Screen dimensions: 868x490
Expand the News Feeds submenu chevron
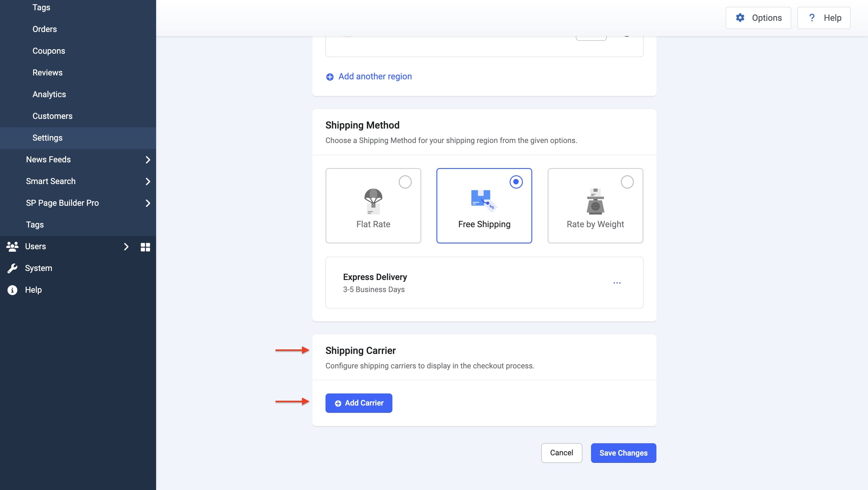coord(148,160)
